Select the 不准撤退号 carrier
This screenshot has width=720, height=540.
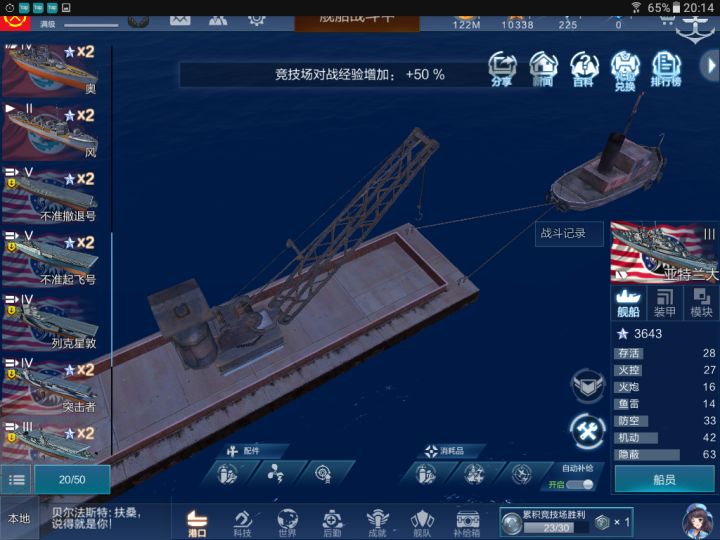click(51, 195)
